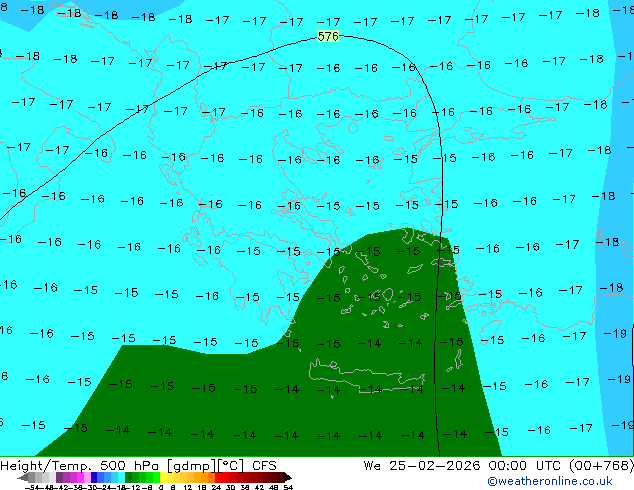
Task: Click the '[gdmp]' unit label
Action: tap(191, 466)
